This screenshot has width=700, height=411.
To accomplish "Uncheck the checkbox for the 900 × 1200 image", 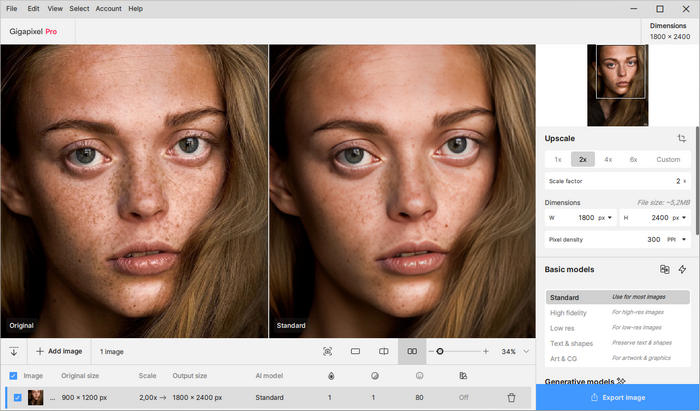I will pyautogui.click(x=17, y=397).
